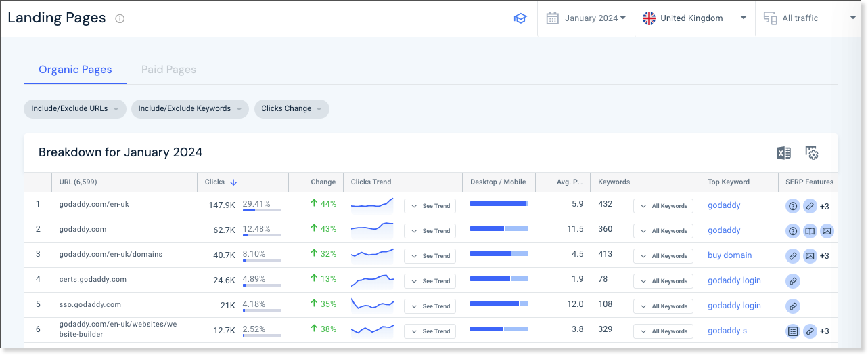The image size is (868, 355).
Task: Click the +3 SERP features in website-builder row
Action: click(824, 332)
